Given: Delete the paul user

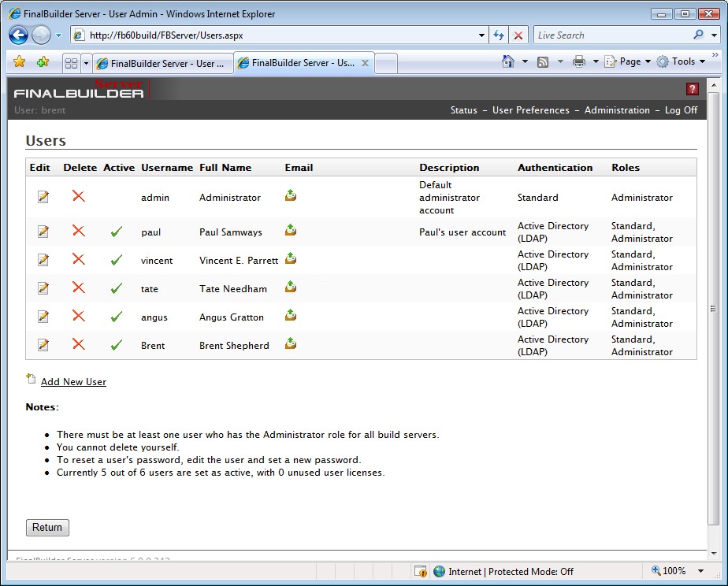Looking at the screenshot, I should (79, 231).
